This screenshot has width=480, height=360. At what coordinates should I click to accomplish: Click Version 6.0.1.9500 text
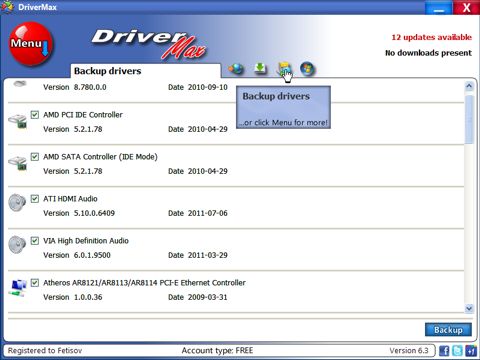coord(77,255)
